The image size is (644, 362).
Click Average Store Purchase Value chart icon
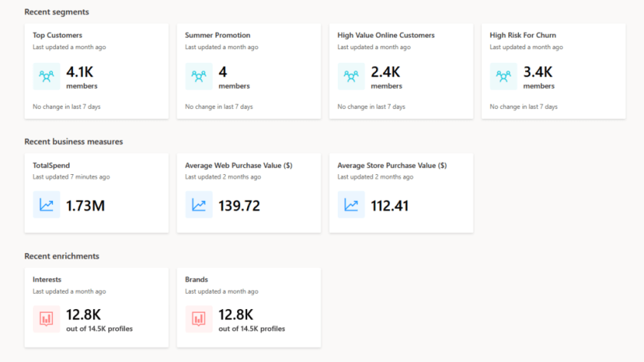click(x=351, y=205)
